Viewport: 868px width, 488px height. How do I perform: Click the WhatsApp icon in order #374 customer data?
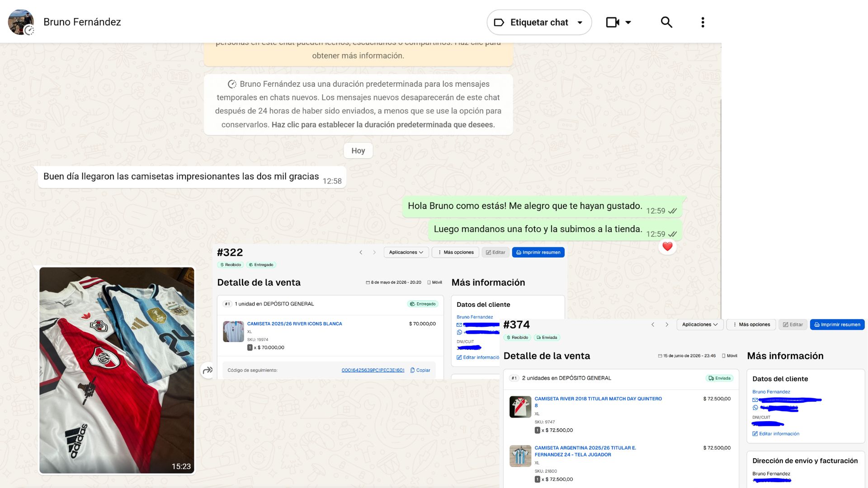755,408
